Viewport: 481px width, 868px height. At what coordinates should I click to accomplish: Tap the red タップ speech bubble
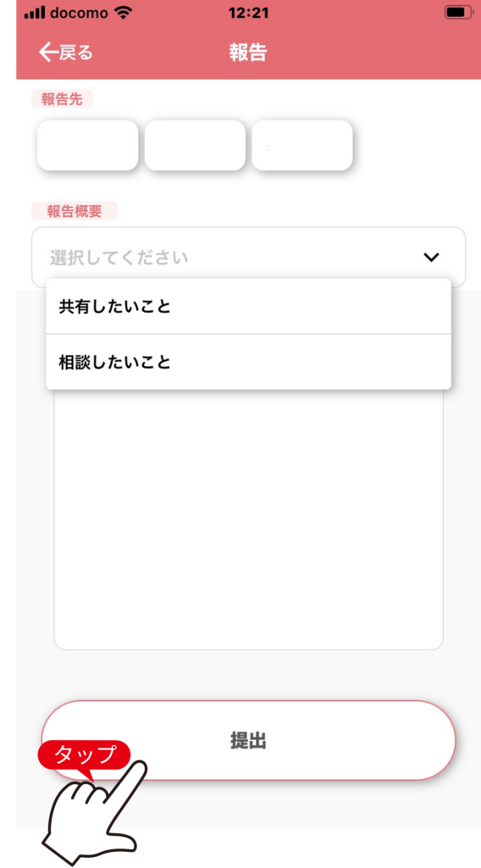(84, 755)
